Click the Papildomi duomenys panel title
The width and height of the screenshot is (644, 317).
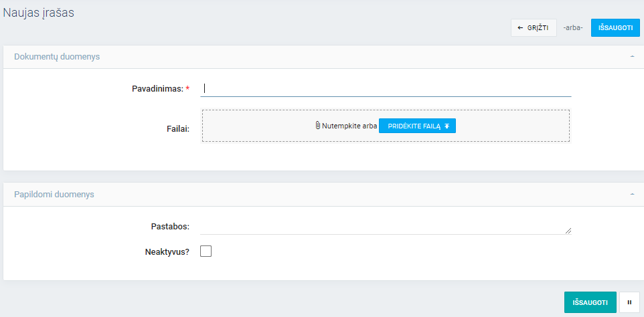pos(54,195)
